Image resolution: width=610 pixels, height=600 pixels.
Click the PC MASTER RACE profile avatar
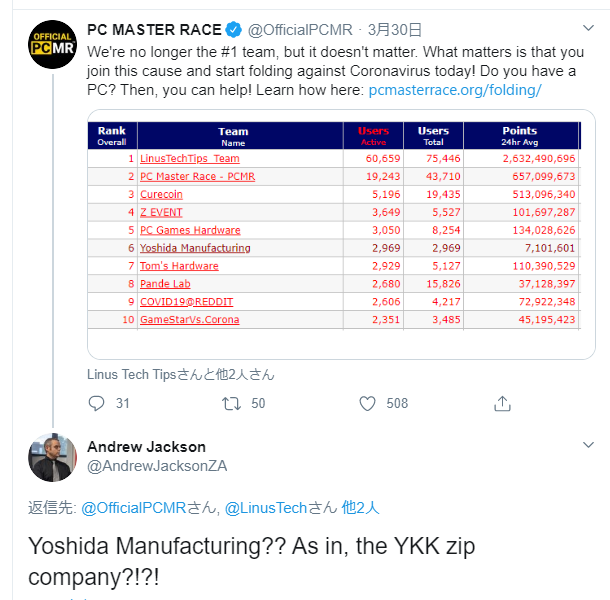point(53,45)
